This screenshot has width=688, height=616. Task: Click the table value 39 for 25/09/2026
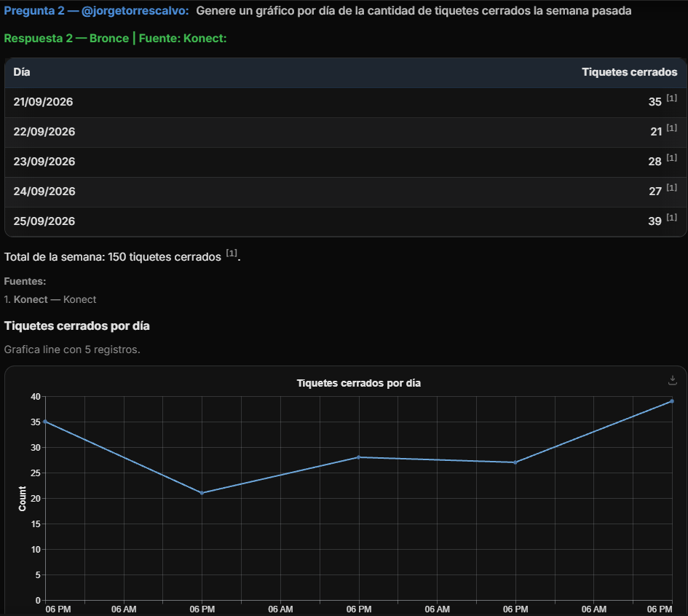tap(655, 221)
